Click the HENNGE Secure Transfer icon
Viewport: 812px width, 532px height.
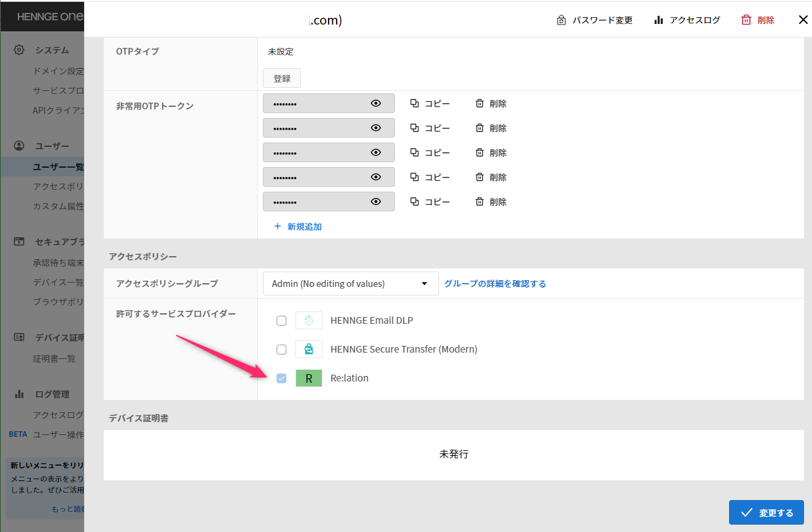point(308,350)
